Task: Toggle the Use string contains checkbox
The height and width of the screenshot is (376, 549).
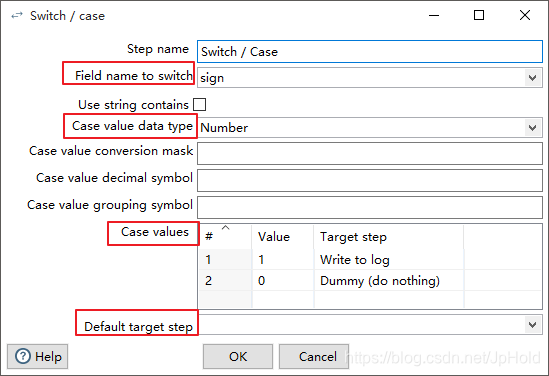Action: pyautogui.click(x=200, y=104)
